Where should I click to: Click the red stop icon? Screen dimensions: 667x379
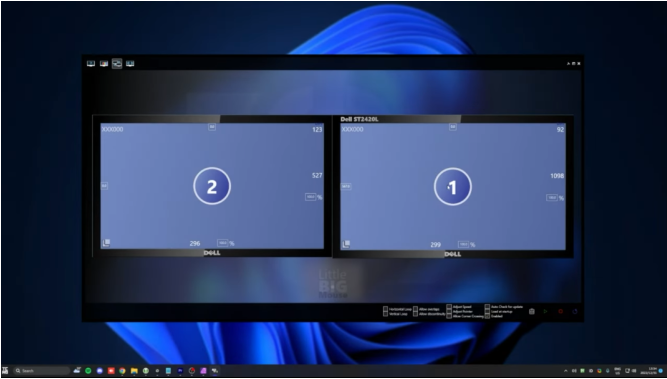coord(560,311)
